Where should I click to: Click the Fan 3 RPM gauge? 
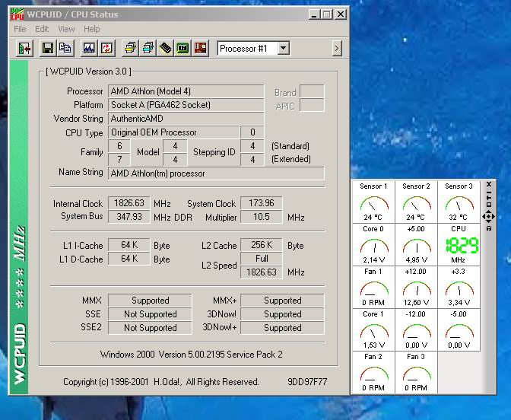point(416,373)
